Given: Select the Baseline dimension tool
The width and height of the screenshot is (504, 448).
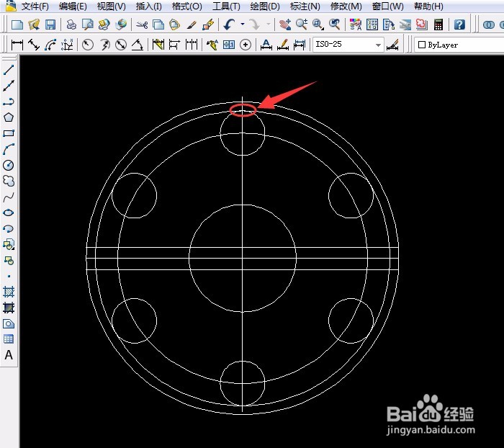Looking at the screenshot, I should 174,45.
